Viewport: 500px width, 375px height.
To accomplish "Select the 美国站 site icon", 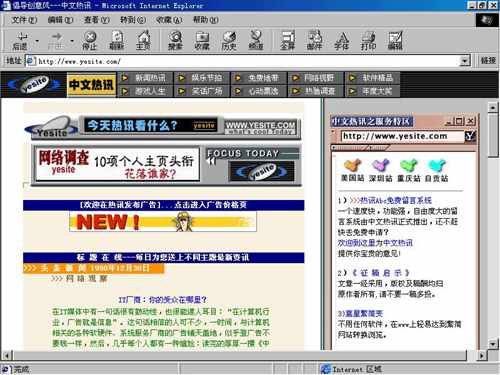I will pyautogui.click(x=352, y=170).
